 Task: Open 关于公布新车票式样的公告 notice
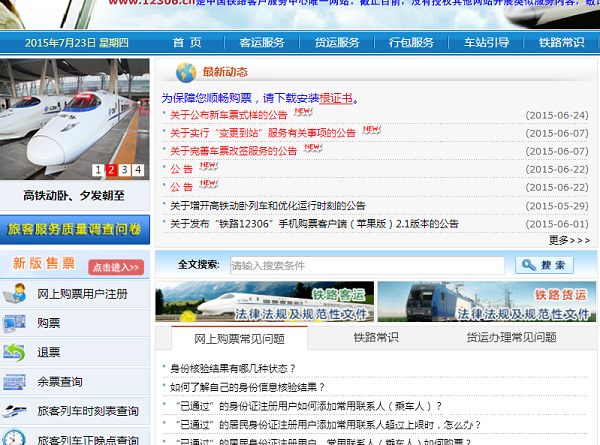pos(228,115)
